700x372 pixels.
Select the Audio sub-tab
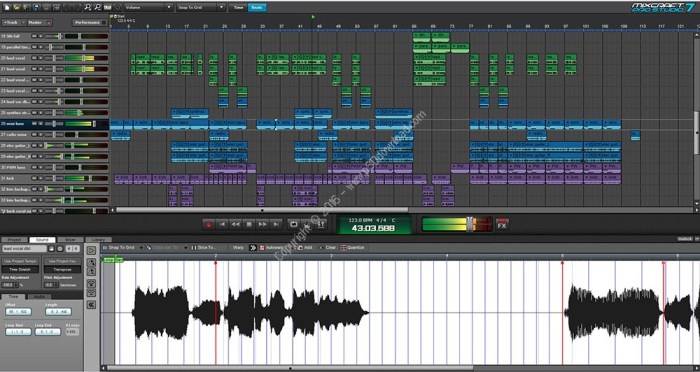coord(39,297)
